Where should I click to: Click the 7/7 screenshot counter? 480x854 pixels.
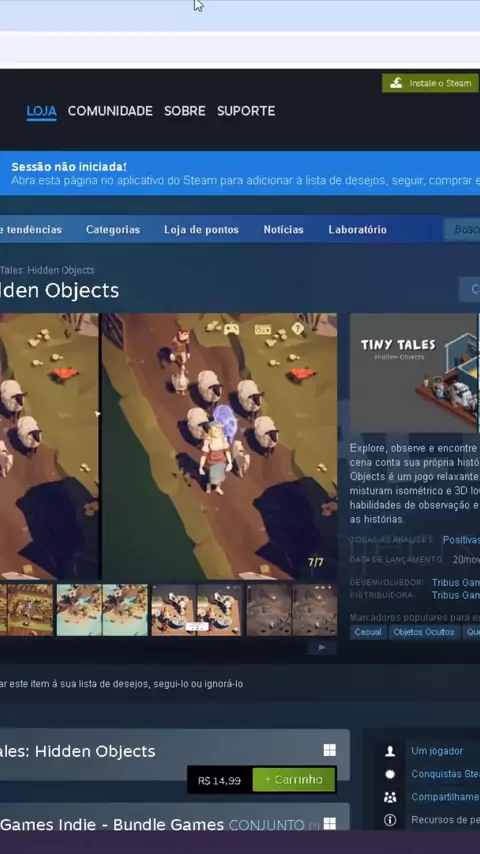click(x=315, y=562)
